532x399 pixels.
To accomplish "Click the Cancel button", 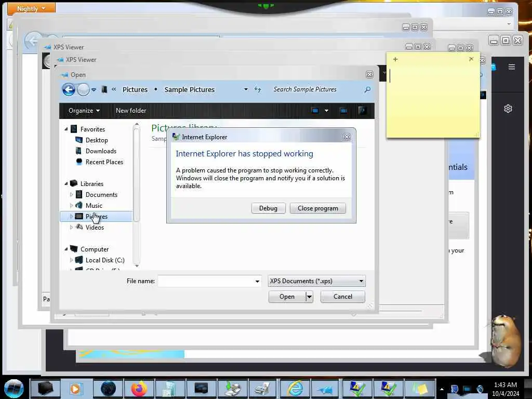I will [343, 297].
